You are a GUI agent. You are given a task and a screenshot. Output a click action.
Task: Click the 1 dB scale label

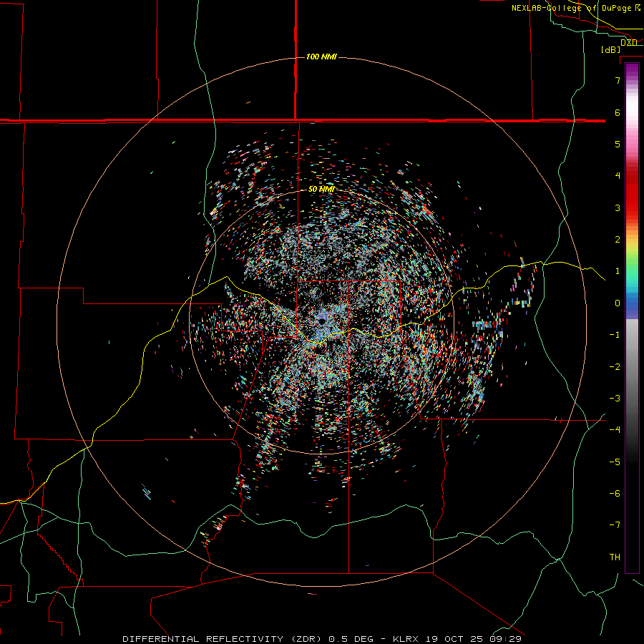pos(618,271)
